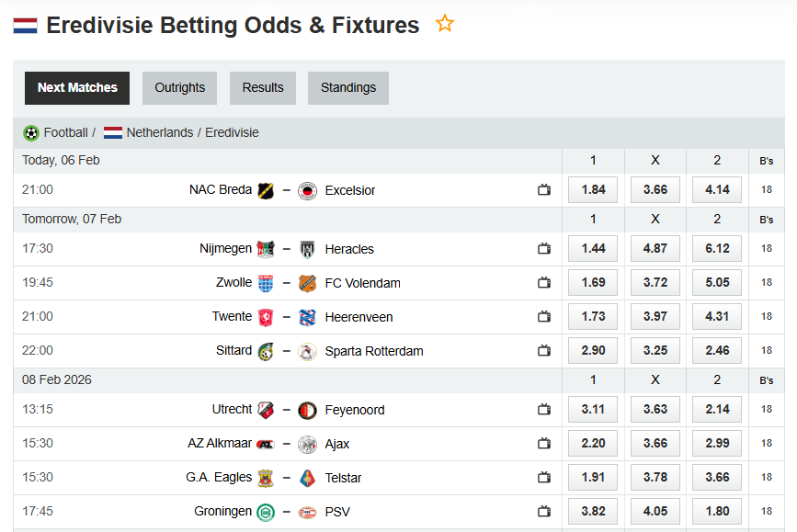Click the Feyenoord club crest
Image resolution: width=797 pixels, height=532 pixels.
point(307,411)
